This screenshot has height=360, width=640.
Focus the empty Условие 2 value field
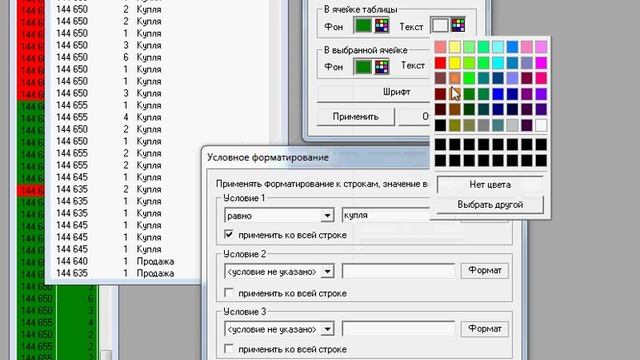point(398,271)
